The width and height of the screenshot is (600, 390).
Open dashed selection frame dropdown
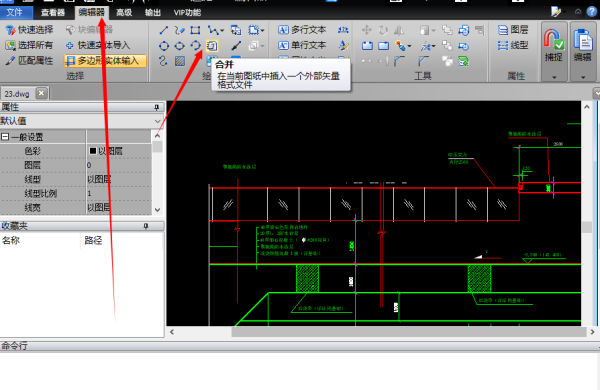point(262,31)
